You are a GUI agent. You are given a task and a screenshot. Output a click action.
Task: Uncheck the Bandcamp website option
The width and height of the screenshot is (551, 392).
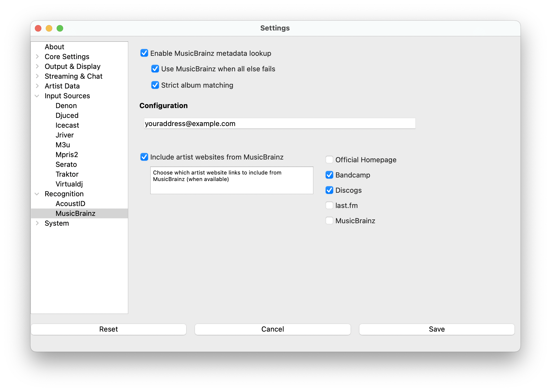coord(329,175)
